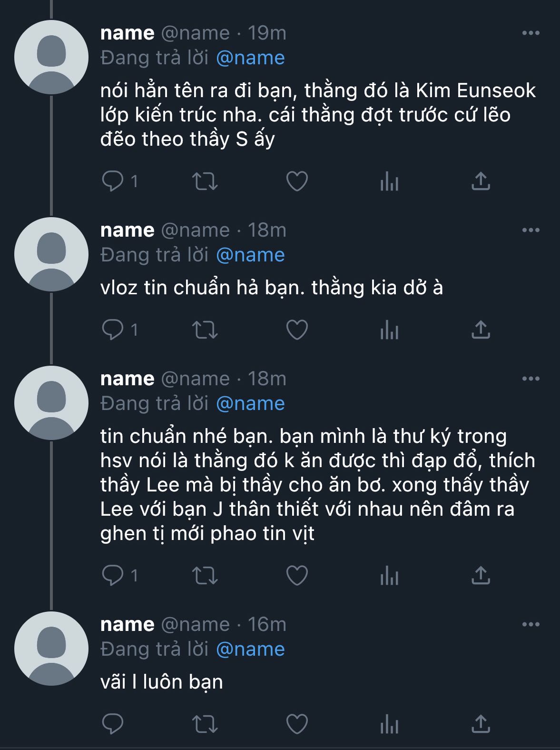Share the 'vãi l luôn bạn' tweet
560x750 pixels.
point(481,724)
